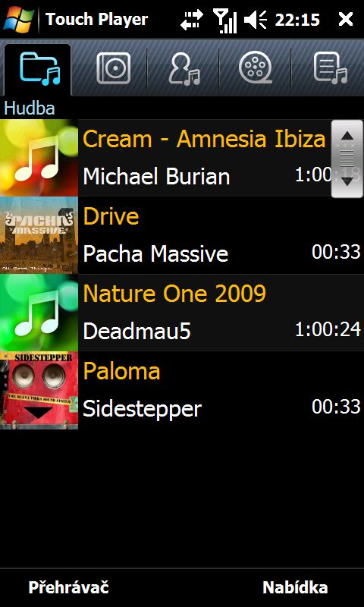Viewport: 364px width, 607px height.
Task: Click the speaker volume icon
Action: click(x=256, y=20)
